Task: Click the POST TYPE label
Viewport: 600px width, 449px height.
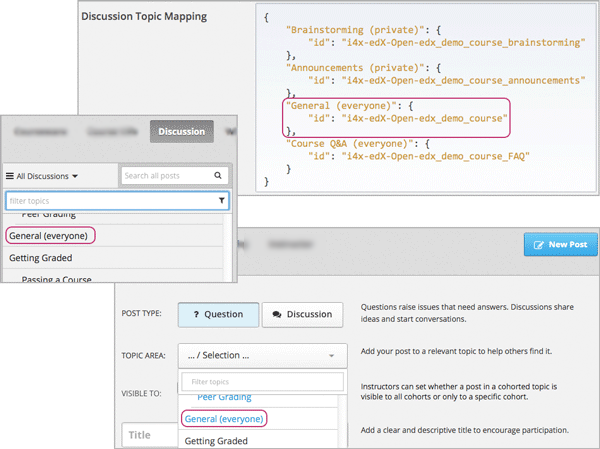Action: tap(141, 313)
